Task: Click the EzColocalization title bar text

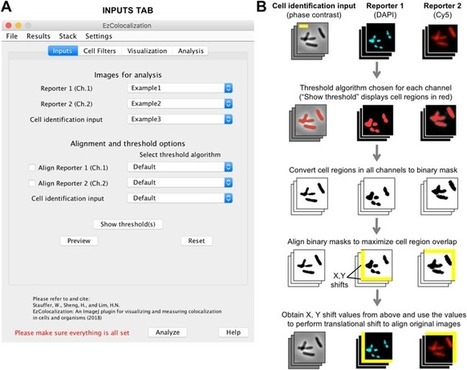Action: [x=127, y=25]
